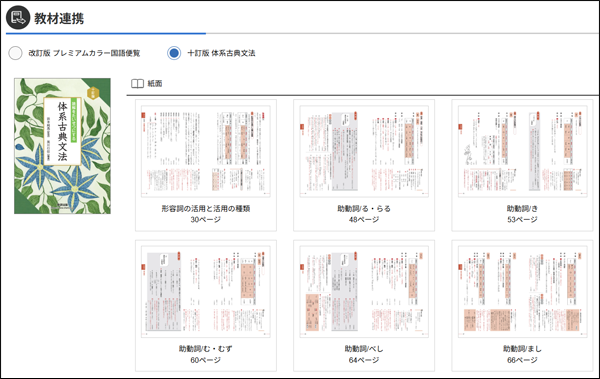Viewport: 600px width, 379px height.
Task: Click the 66ページ page label
Action: pos(522,360)
